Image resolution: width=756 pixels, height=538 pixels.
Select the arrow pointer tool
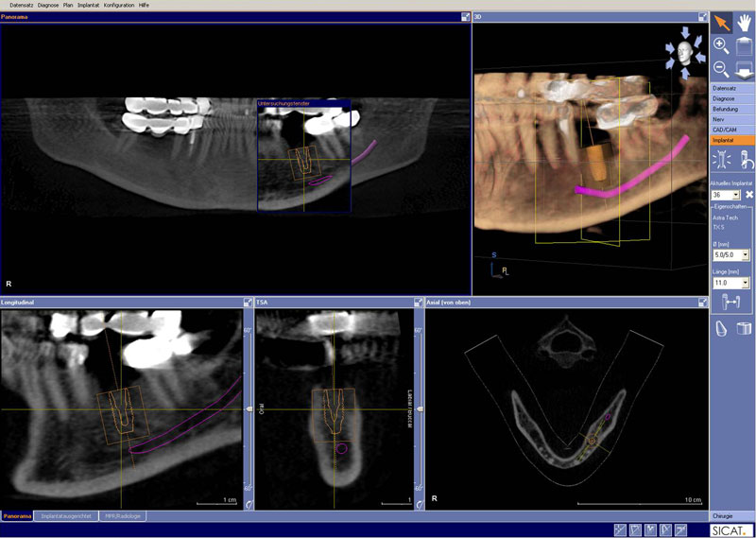tap(721, 22)
